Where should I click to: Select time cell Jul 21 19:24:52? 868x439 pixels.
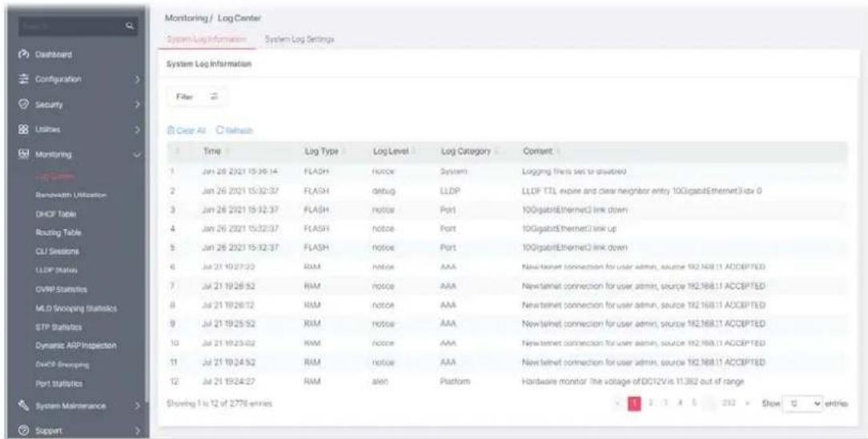(x=229, y=363)
